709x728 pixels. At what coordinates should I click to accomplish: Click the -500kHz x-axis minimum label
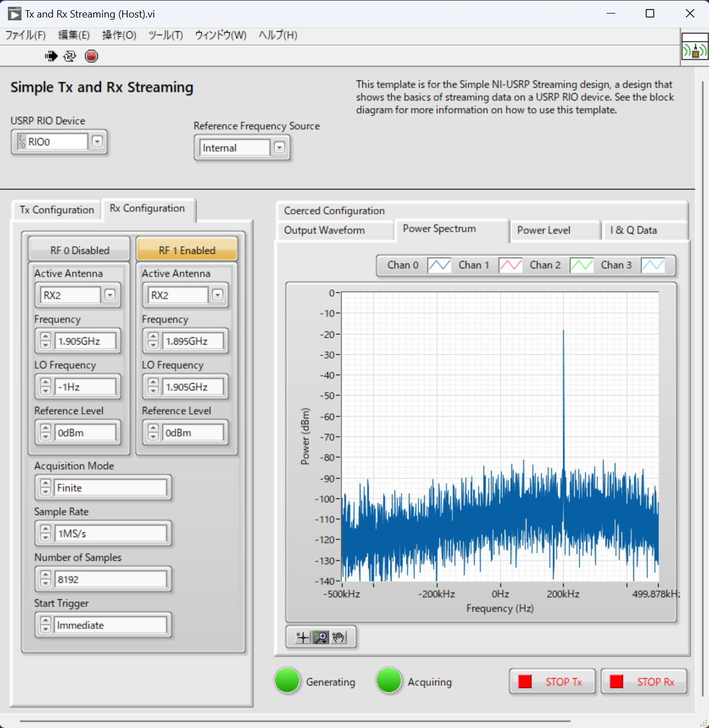tap(342, 593)
